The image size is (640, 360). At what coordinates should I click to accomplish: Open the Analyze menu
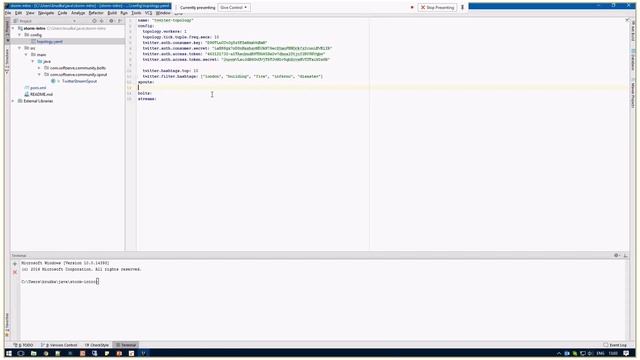pyautogui.click(x=78, y=13)
